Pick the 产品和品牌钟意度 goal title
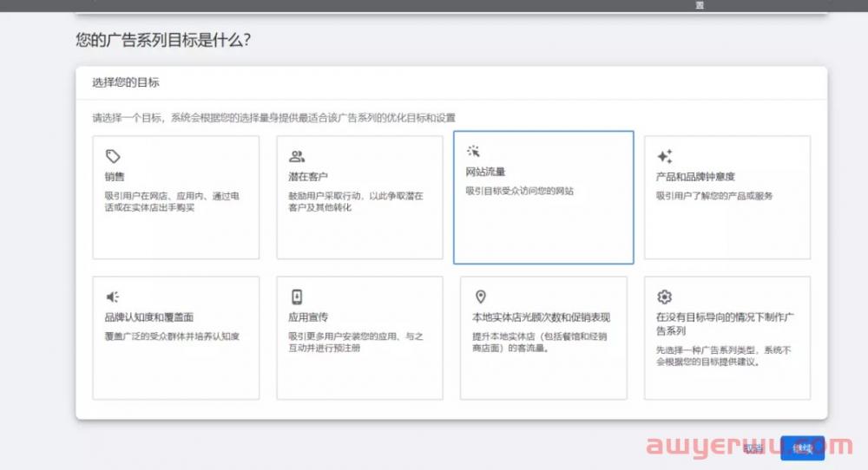 [695, 177]
